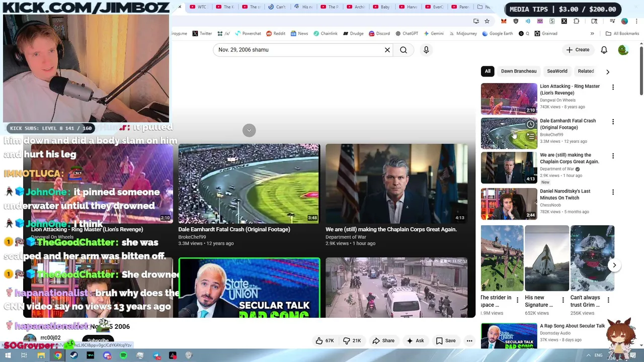Open the YouTube account avatar menu
The image size is (644, 362).
click(623, 50)
